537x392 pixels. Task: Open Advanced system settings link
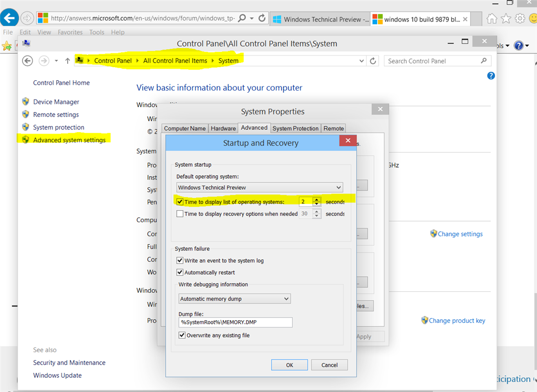click(x=69, y=140)
